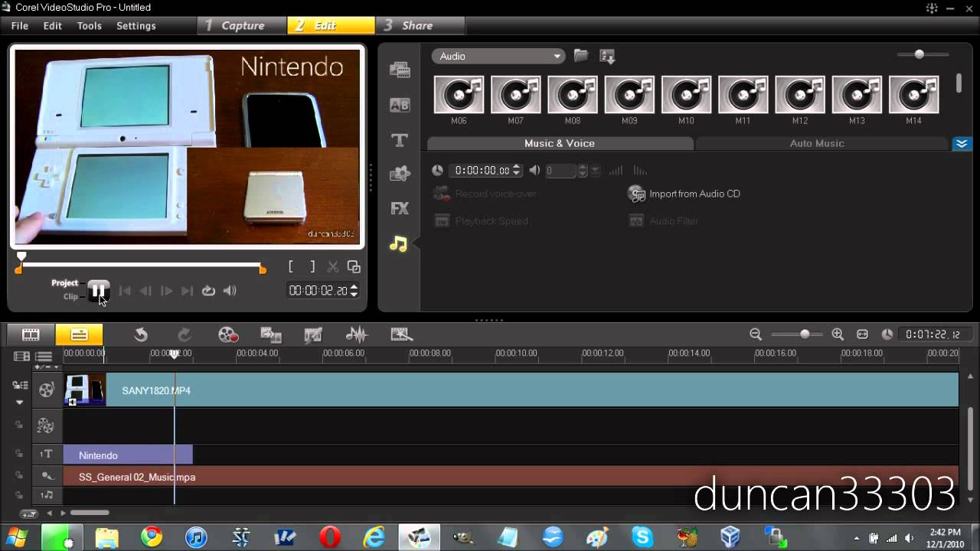Open the Tools menu
Image resolution: width=980 pixels, height=551 pixels.
point(89,26)
